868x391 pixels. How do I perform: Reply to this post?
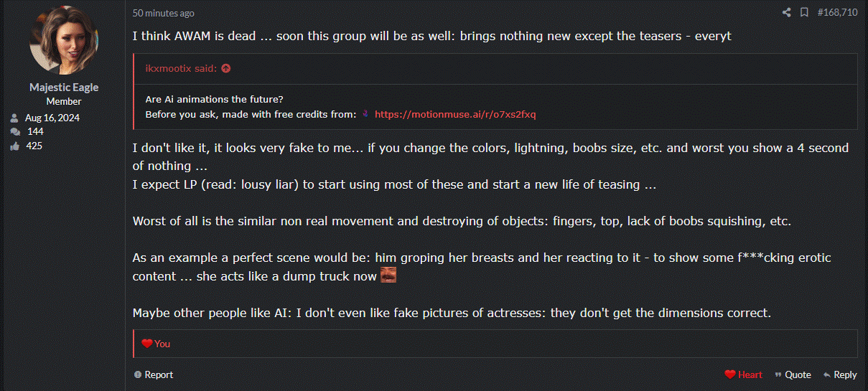[840, 374]
